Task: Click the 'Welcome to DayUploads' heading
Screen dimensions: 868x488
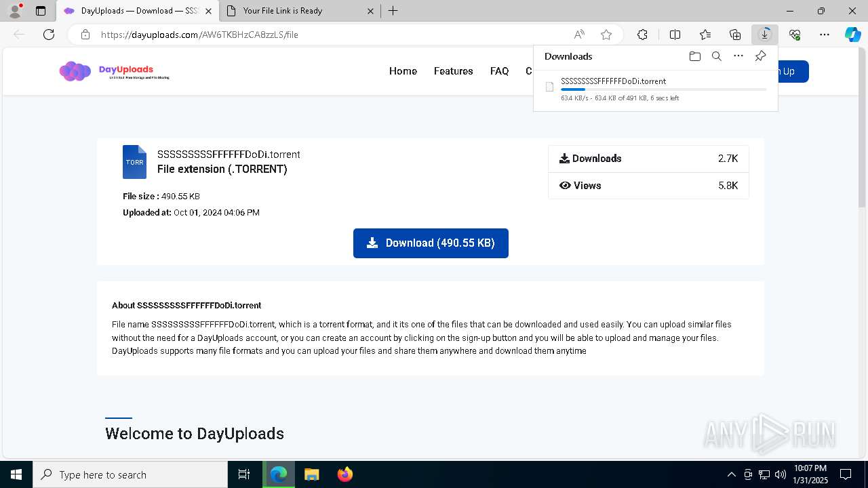Action: 195,434
